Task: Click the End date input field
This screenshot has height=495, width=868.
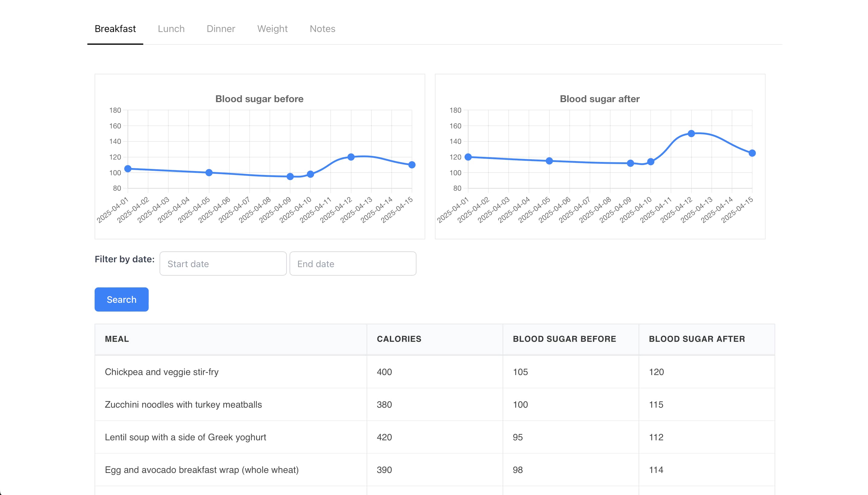Action: coord(353,264)
